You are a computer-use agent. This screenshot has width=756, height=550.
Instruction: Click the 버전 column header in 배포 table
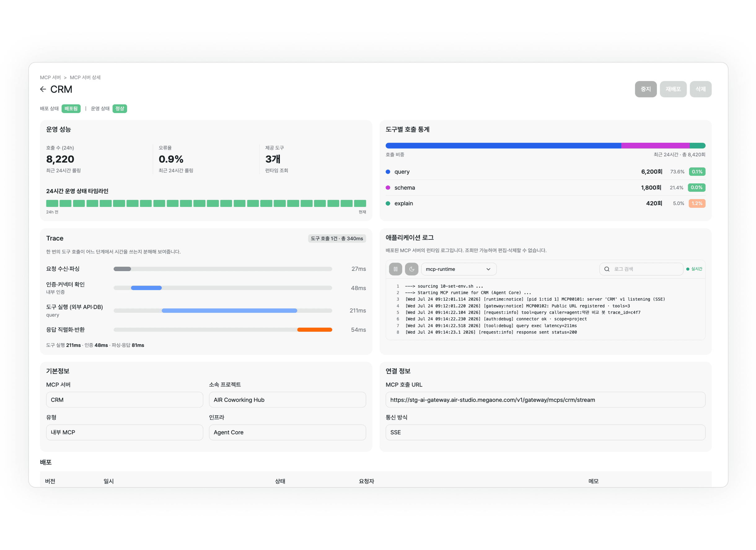pyautogui.click(x=50, y=481)
